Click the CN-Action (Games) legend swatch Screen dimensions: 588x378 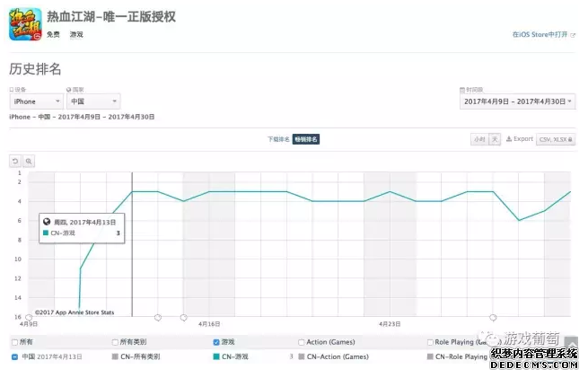(x=301, y=356)
